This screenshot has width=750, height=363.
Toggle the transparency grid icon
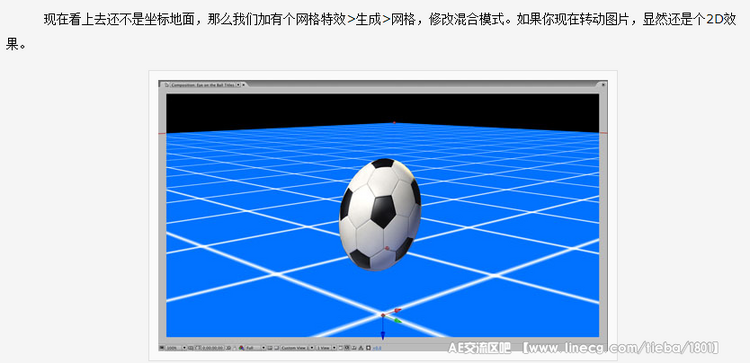tap(277, 348)
